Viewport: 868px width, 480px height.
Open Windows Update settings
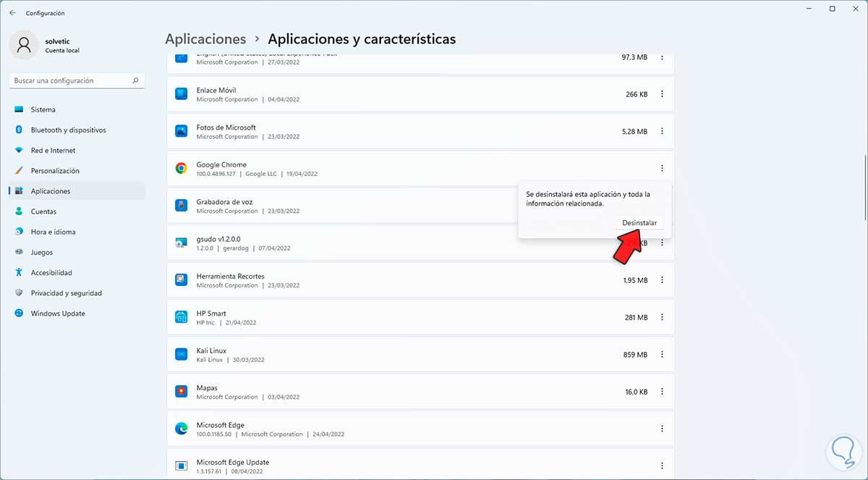(77, 313)
